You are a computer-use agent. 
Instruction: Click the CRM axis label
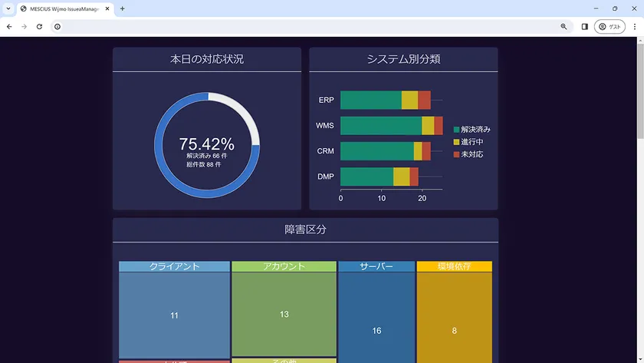pos(325,151)
